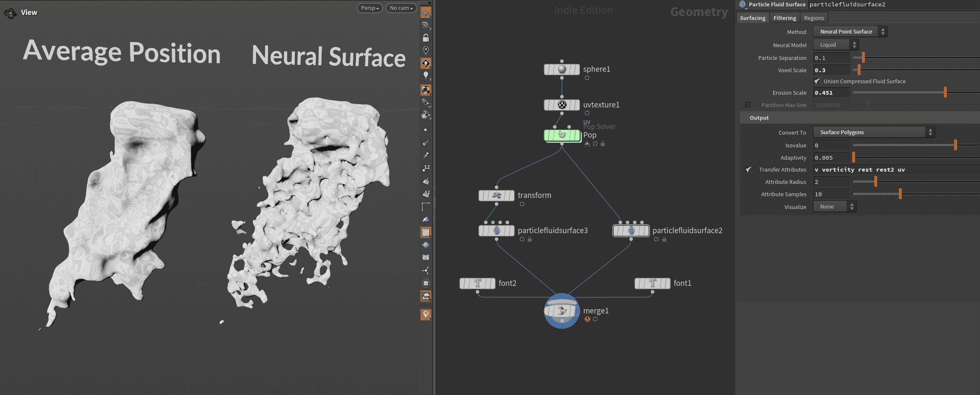Image resolution: width=980 pixels, height=395 pixels.
Task: Click the merge1 node with warning badge
Action: 562,311
